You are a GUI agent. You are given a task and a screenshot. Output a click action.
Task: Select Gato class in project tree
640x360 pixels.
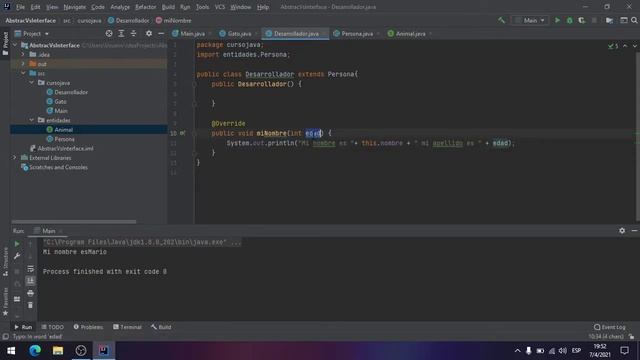click(x=60, y=101)
